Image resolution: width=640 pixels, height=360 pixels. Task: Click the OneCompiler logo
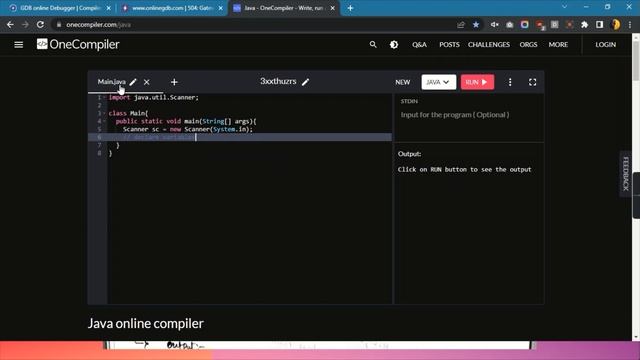point(78,44)
